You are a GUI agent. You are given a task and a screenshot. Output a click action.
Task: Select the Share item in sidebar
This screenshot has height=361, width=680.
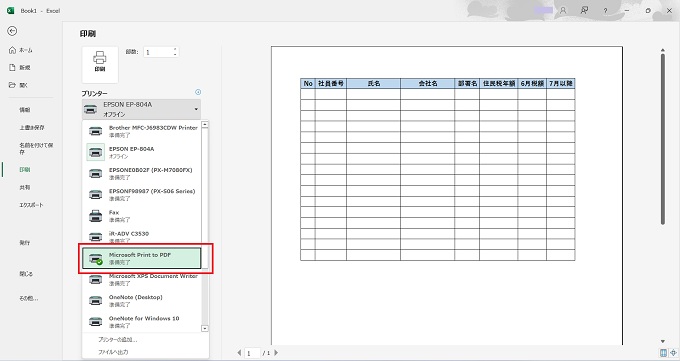pos(25,187)
